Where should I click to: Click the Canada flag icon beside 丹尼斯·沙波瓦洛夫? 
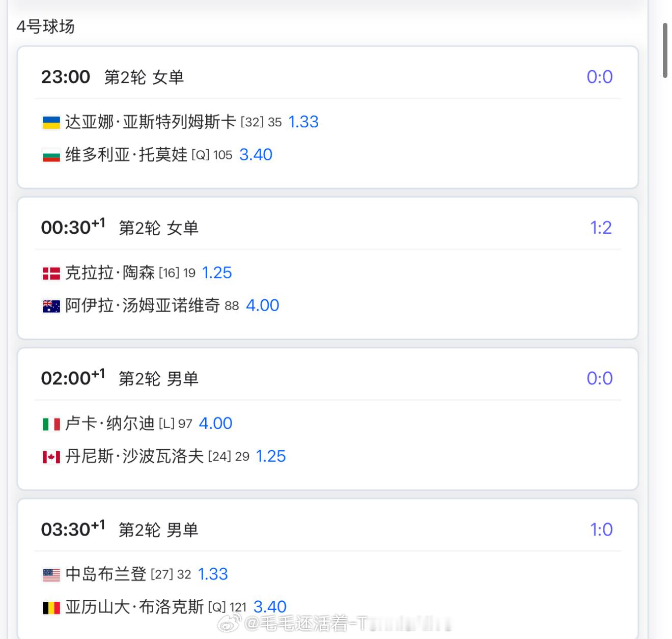51,457
